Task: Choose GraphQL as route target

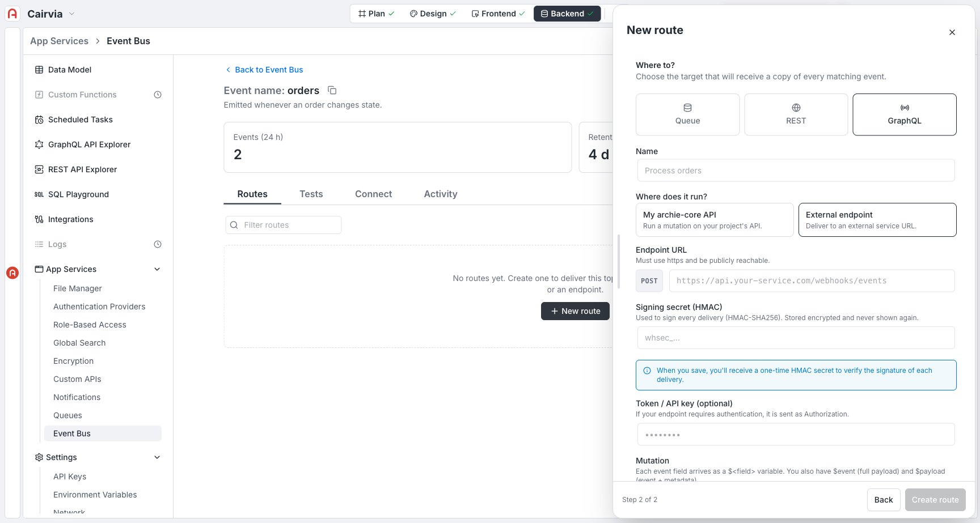Action: coord(905,114)
